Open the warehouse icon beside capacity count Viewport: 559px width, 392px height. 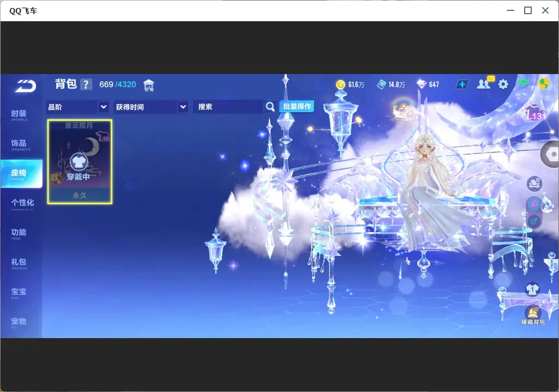coord(149,85)
